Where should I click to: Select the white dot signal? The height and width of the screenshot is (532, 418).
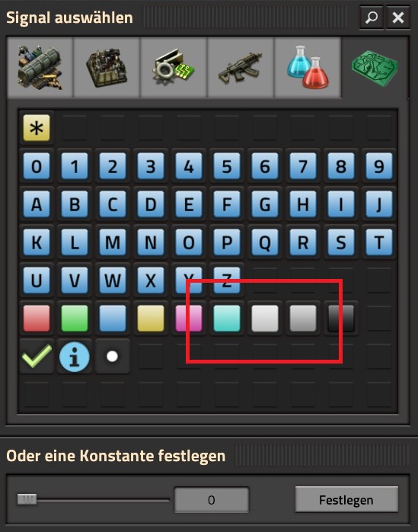click(x=112, y=356)
